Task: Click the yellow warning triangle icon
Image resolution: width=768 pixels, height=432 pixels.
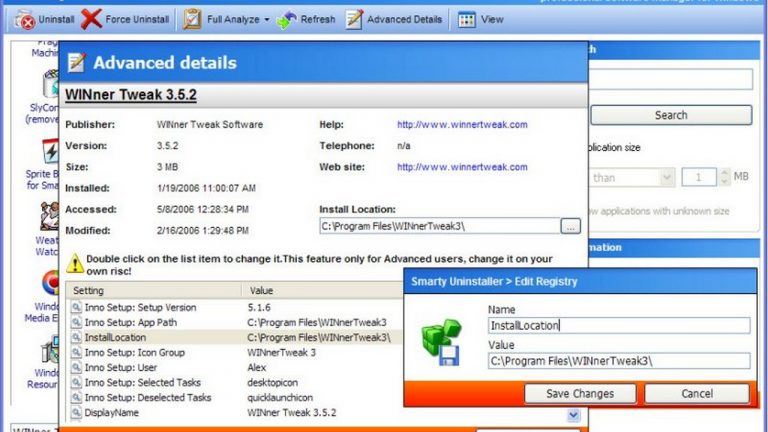Action: pos(74,264)
